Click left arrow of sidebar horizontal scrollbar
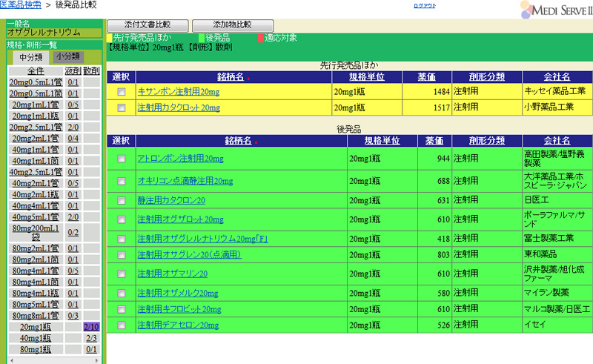The image size is (593, 364). (x=12, y=360)
